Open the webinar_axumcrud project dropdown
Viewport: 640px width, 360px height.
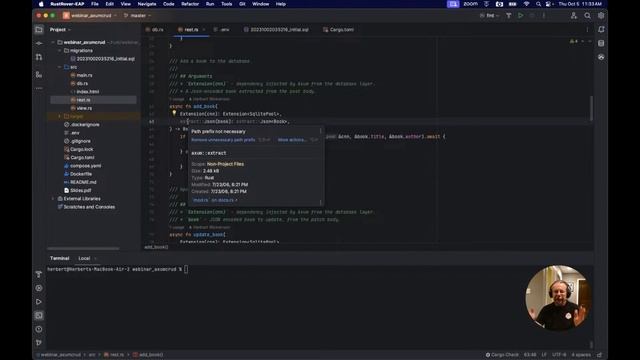90,16
